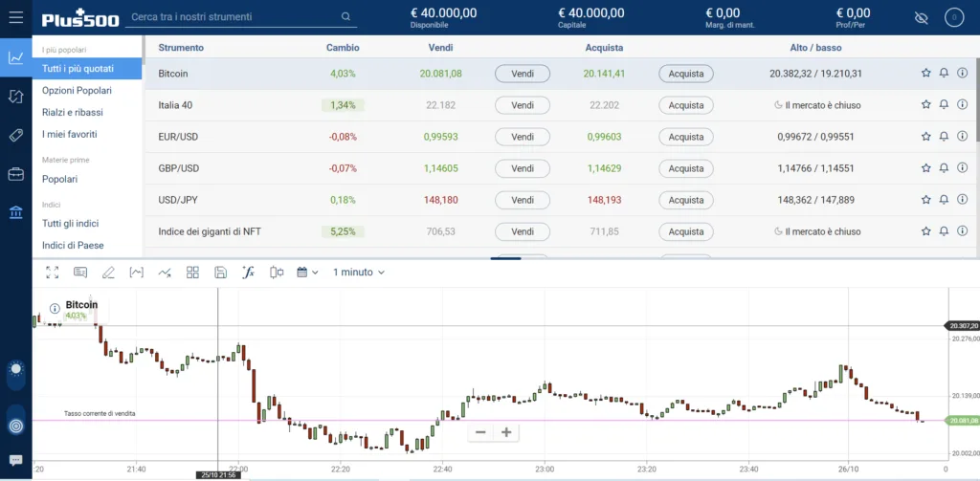Sort by Cambio column header
The width and height of the screenshot is (980, 481).
coord(343,48)
